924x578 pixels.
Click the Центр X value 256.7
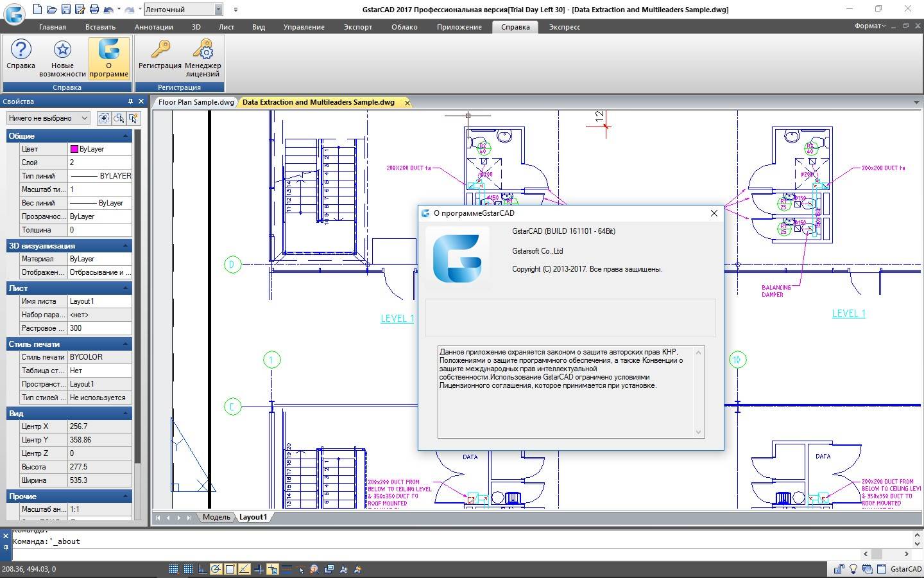coord(99,426)
